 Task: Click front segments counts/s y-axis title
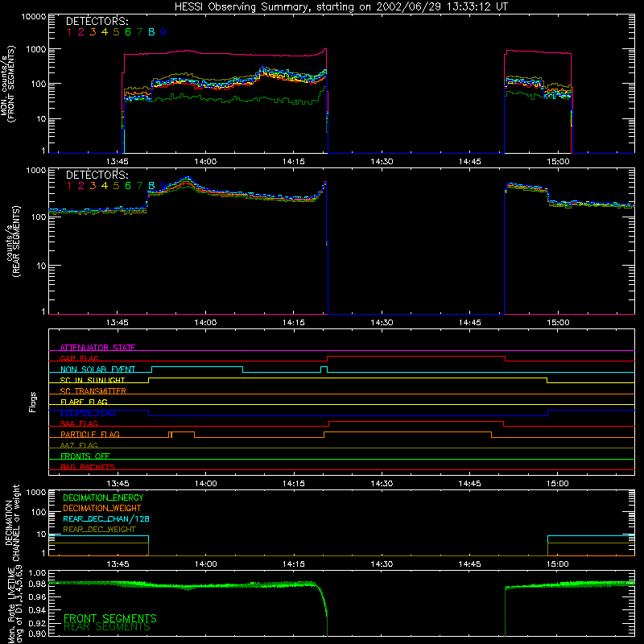7,84
